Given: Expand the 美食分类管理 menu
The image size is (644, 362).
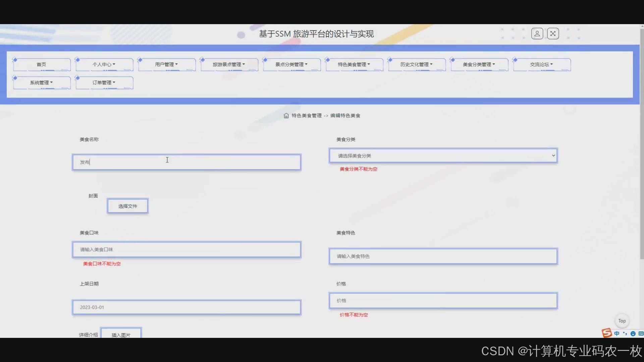Looking at the screenshot, I should tap(479, 64).
